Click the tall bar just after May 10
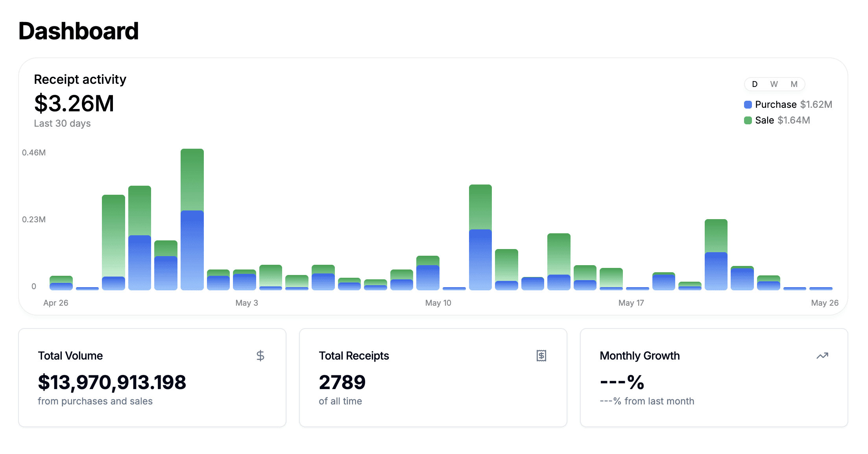Screen dimensions: 868x454 [480, 237]
